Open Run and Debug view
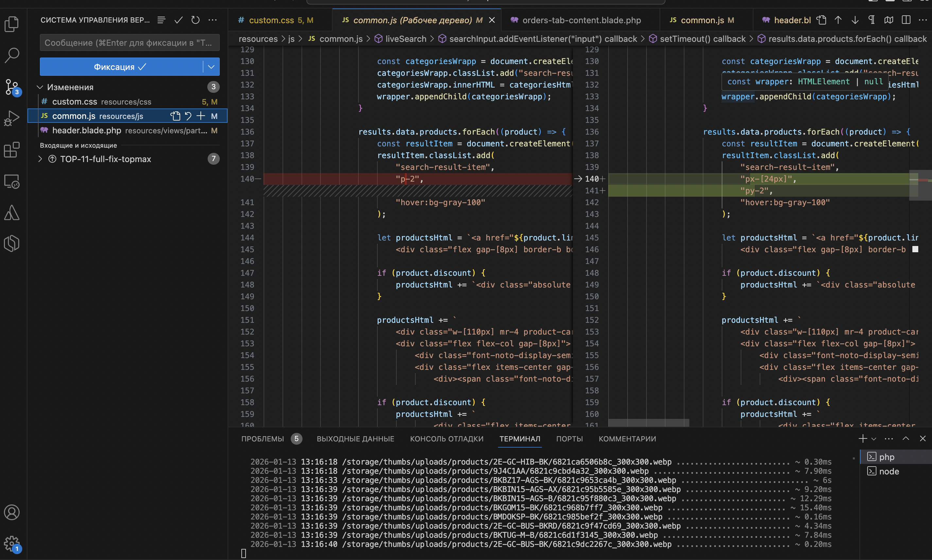 [x=12, y=118]
